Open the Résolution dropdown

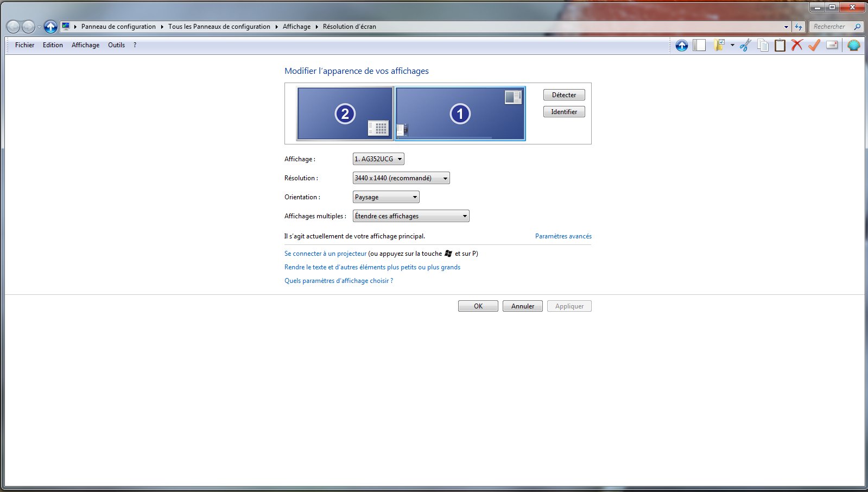coord(401,178)
